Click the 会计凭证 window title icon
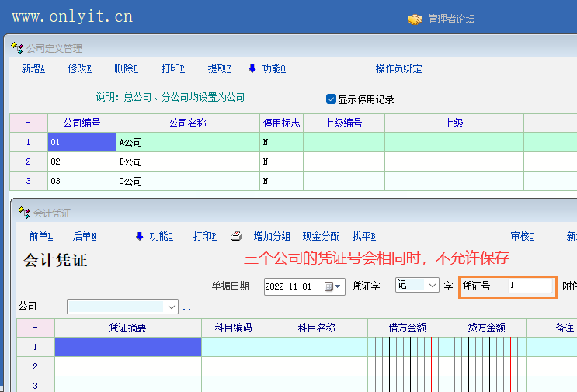 (x=24, y=212)
